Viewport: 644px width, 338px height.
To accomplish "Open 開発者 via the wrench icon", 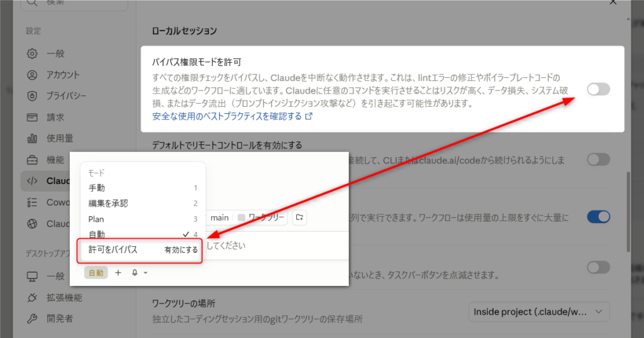I will coord(32,319).
